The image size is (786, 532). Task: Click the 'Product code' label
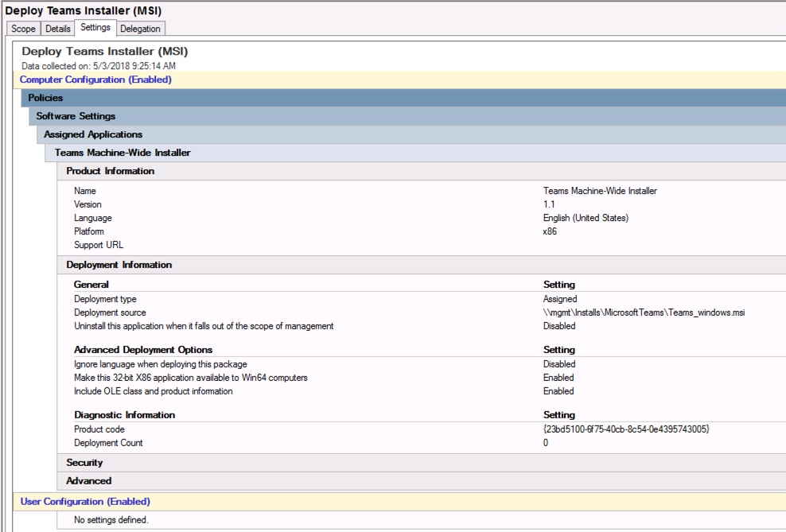(99, 429)
